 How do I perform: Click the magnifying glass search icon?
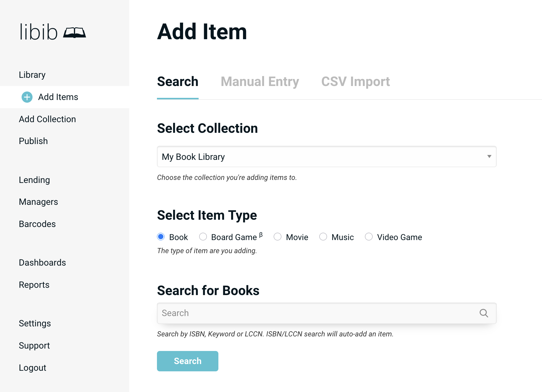(x=484, y=313)
